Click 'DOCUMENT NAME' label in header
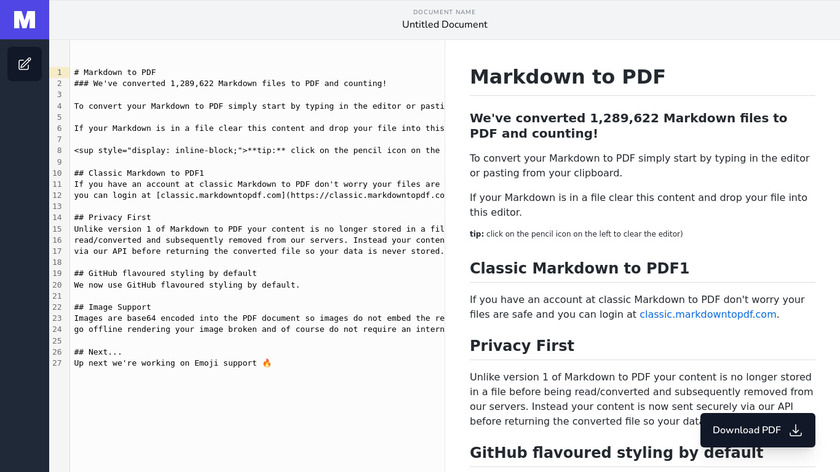This screenshot has width=840, height=472. click(444, 12)
